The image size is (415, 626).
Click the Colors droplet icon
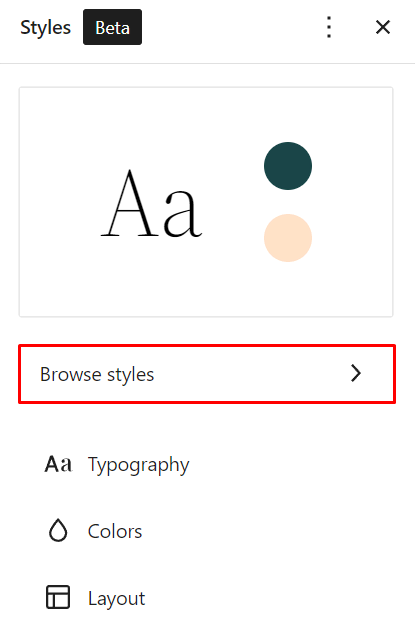tap(58, 531)
